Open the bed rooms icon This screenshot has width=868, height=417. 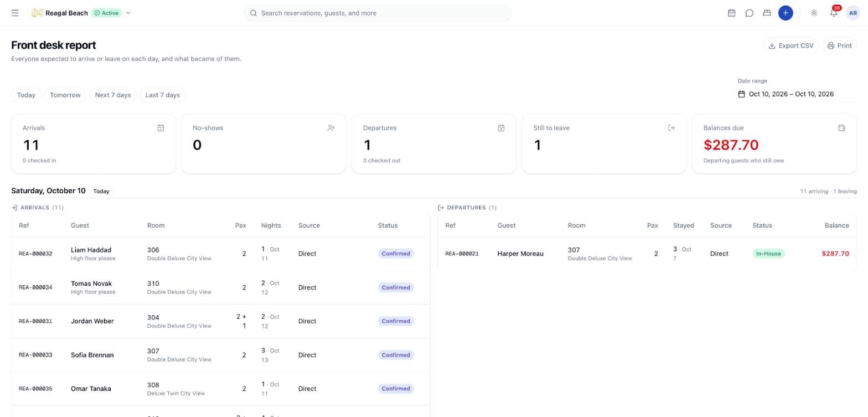[x=767, y=13]
